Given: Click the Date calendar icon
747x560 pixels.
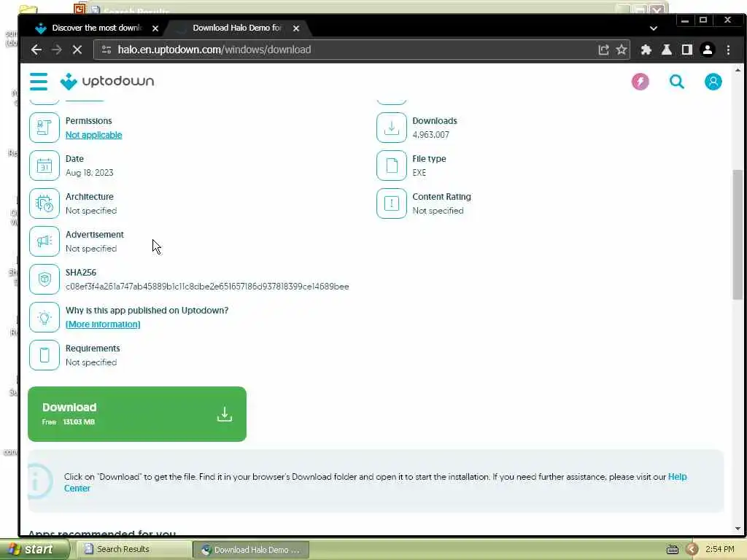Looking at the screenshot, I should (44, 166).
